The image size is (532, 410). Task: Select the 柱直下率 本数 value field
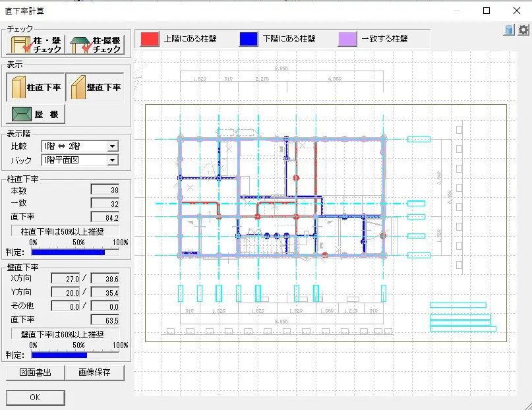[105, 190]
